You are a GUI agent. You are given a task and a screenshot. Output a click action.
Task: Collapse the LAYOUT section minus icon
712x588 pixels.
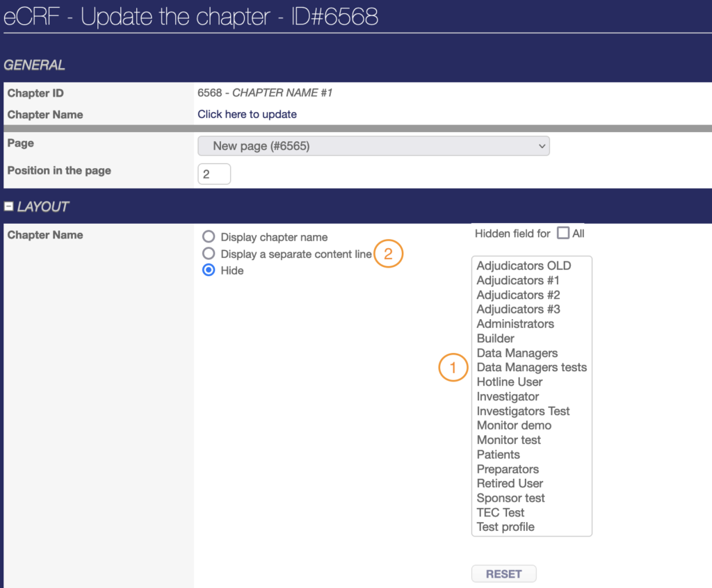(x=9, y=206)
